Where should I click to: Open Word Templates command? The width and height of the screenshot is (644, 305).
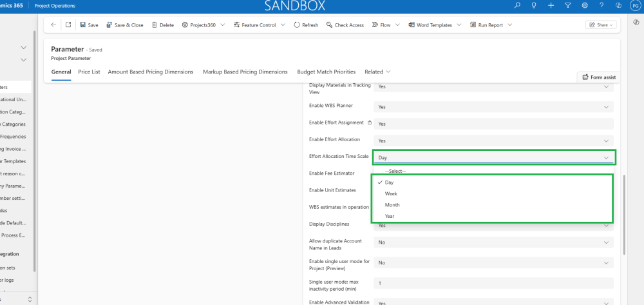pos(430,25)
